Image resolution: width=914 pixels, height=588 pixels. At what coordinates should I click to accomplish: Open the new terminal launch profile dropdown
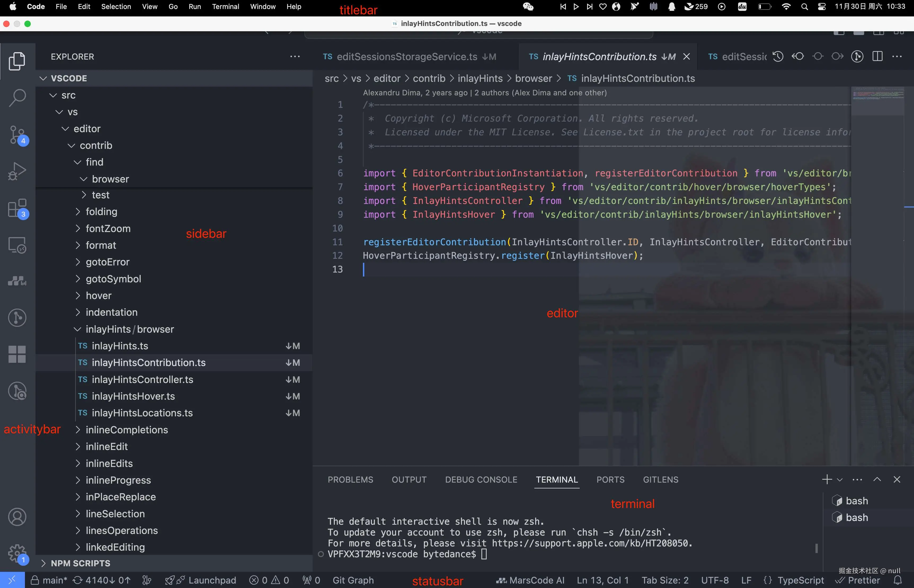840,480
